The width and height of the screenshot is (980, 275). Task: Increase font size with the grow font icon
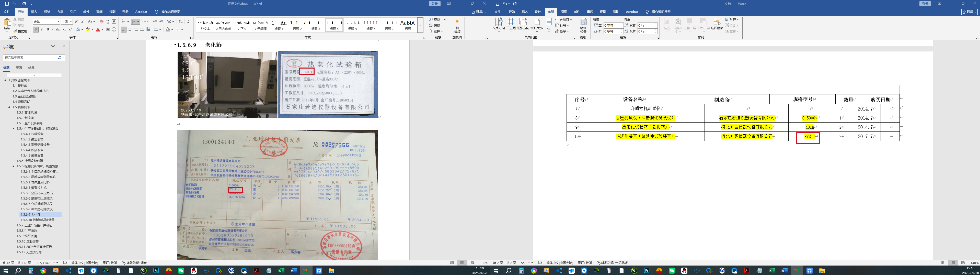coord(76,22)
